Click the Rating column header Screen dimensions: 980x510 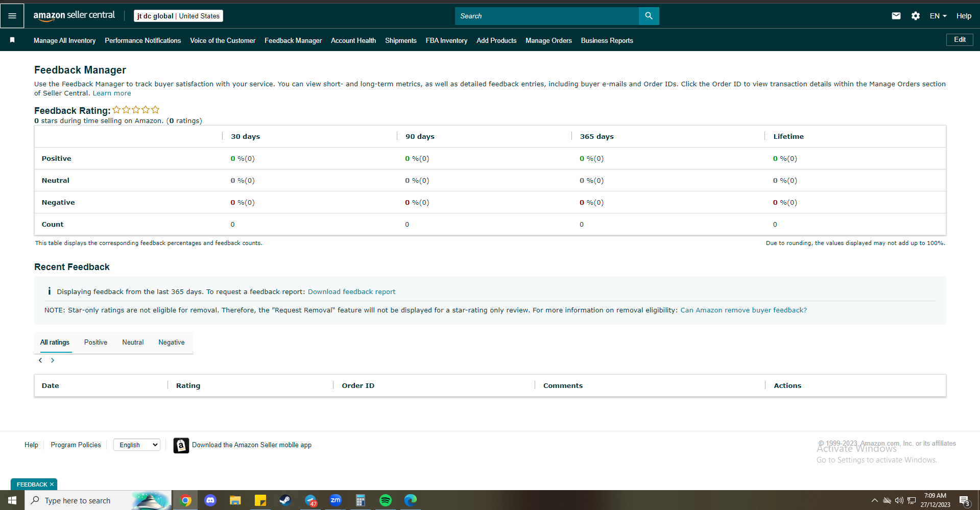[x=188, y=385]
